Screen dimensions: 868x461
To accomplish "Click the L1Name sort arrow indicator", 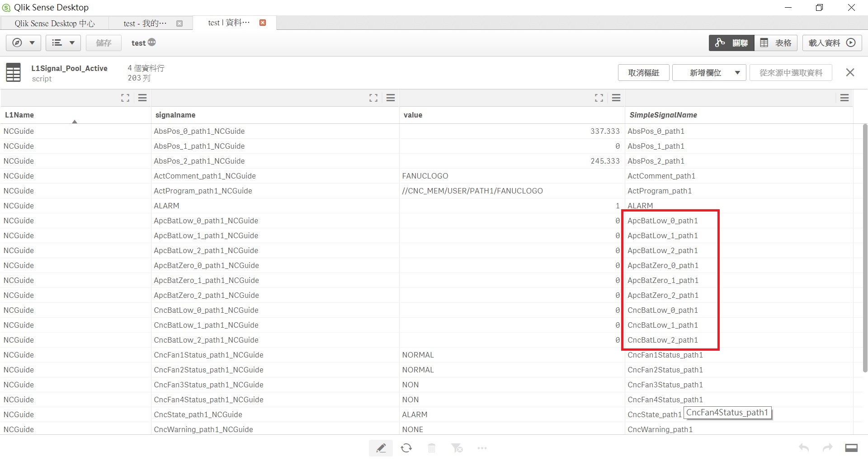I will [x=75, y=122].
